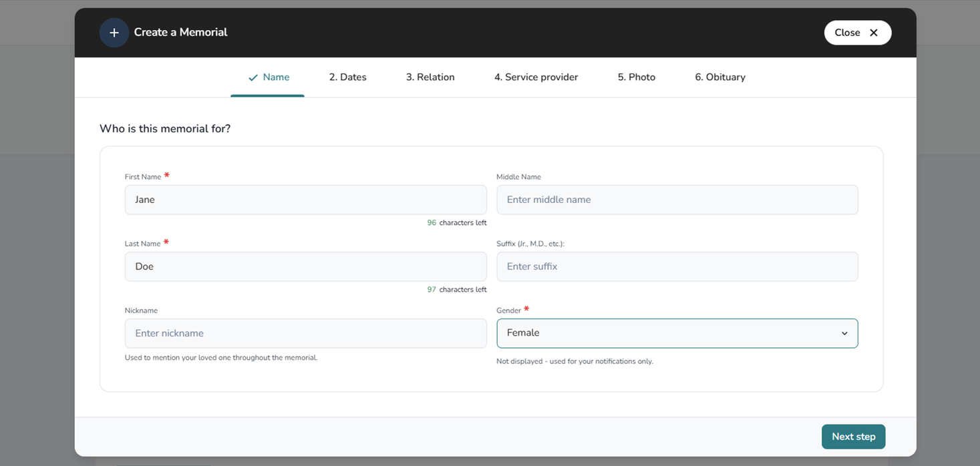Screen dimensions: 980x466
Task: Click the checkmark icon on the Name tab
Action: click(x=253, y=77)
